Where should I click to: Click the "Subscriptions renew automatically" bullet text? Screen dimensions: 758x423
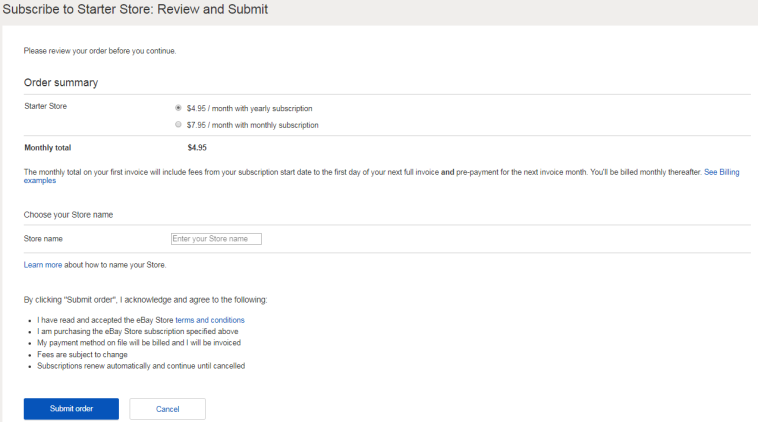tap(140, 366)
